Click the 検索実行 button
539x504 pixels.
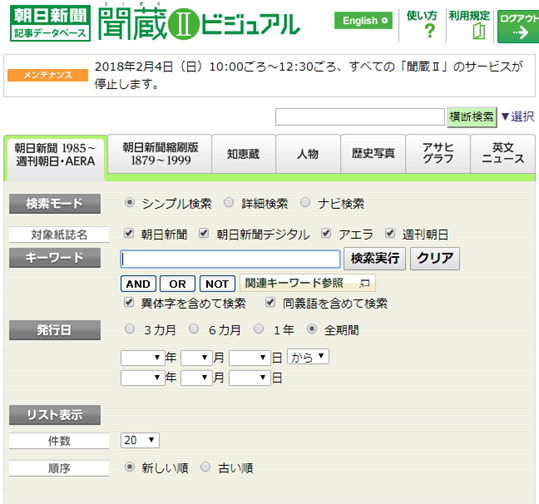(x=375, y=258)
